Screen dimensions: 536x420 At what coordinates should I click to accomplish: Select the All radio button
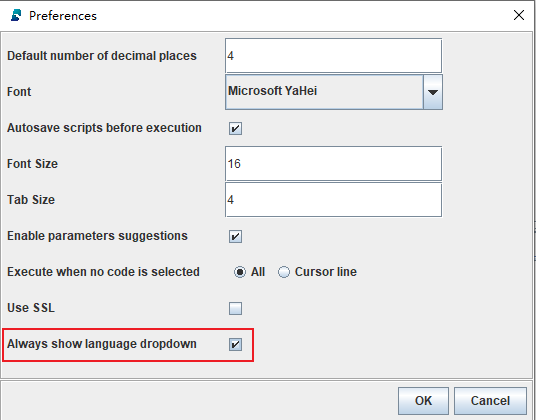tap(240, 272)
